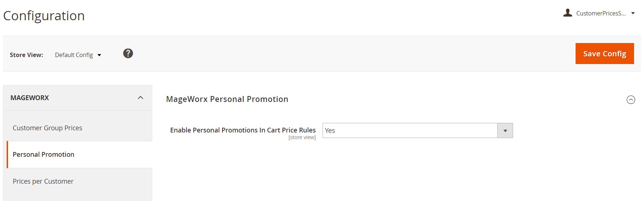Click the MageWorx Personal Promotion section heading

(x=227, y=99)
